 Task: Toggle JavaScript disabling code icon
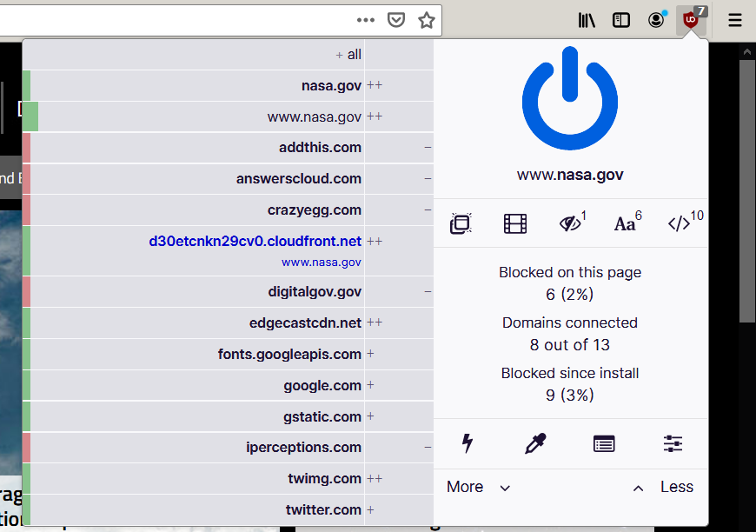[679, 223]
